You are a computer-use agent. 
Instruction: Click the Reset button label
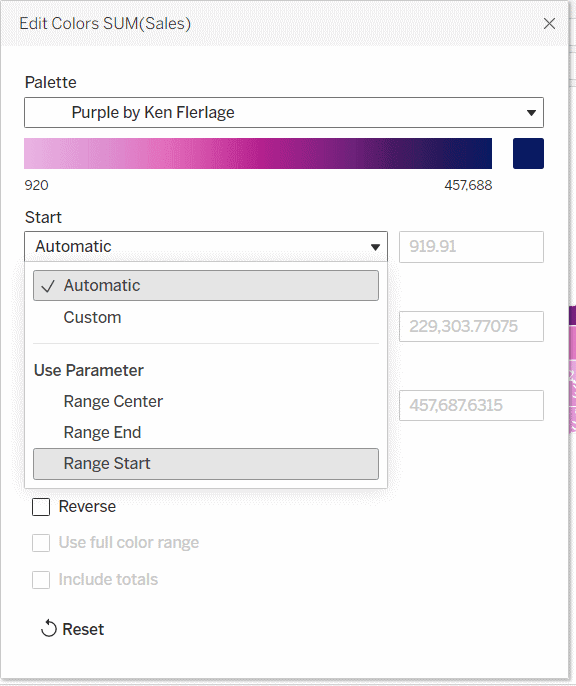click(x=83, y=629)
